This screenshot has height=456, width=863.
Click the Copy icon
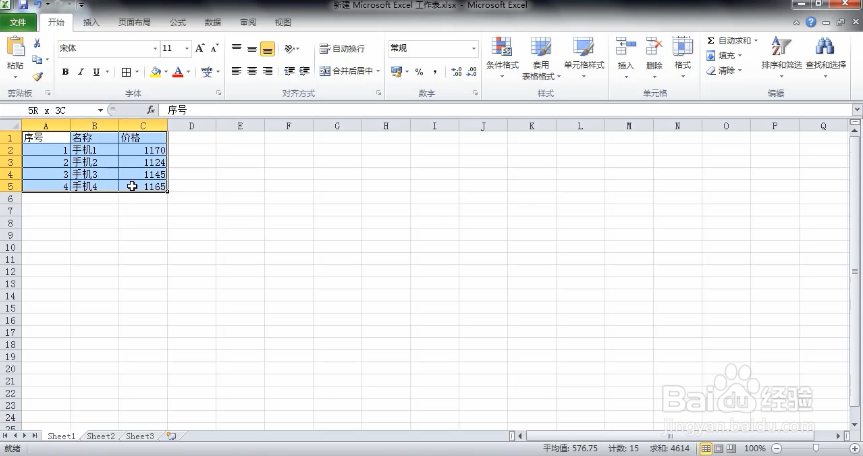(37, 59)
